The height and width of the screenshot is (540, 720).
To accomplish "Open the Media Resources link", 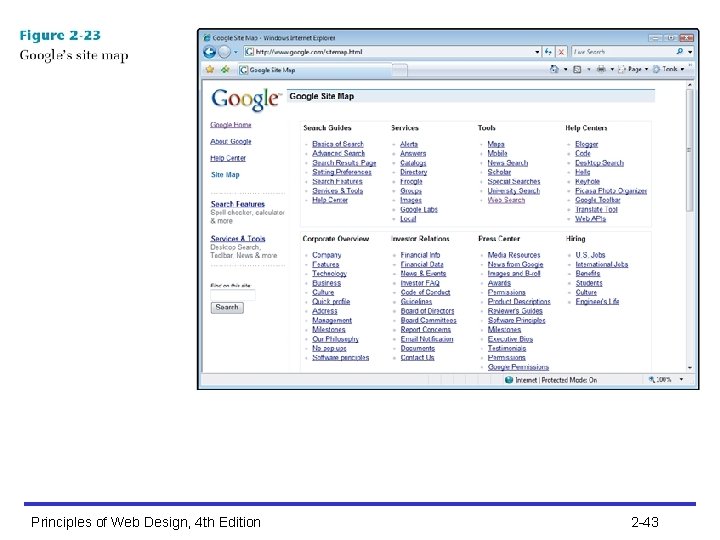I will 514,255.
